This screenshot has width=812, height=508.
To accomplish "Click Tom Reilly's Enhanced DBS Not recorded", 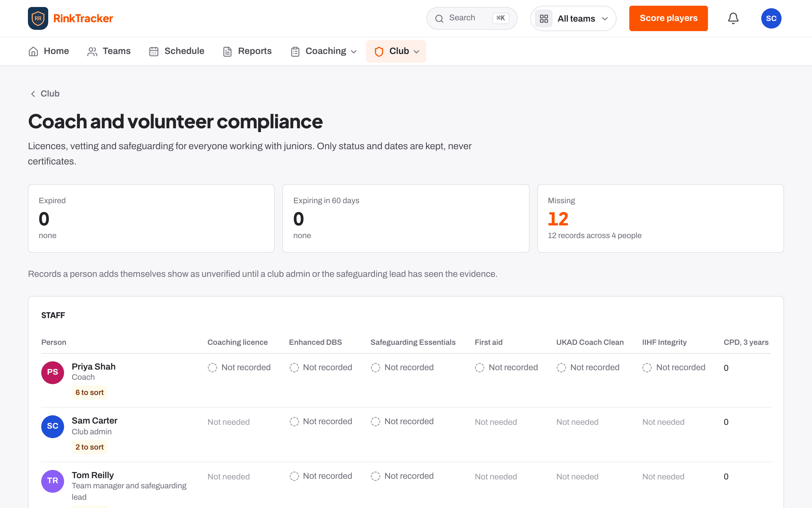I will [x=321, y=476].
